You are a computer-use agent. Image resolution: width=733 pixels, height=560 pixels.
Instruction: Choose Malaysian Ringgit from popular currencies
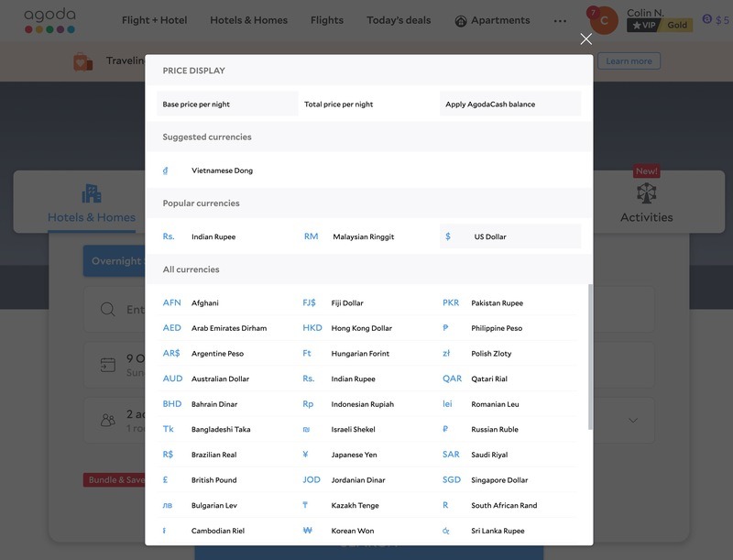[363, 236]
